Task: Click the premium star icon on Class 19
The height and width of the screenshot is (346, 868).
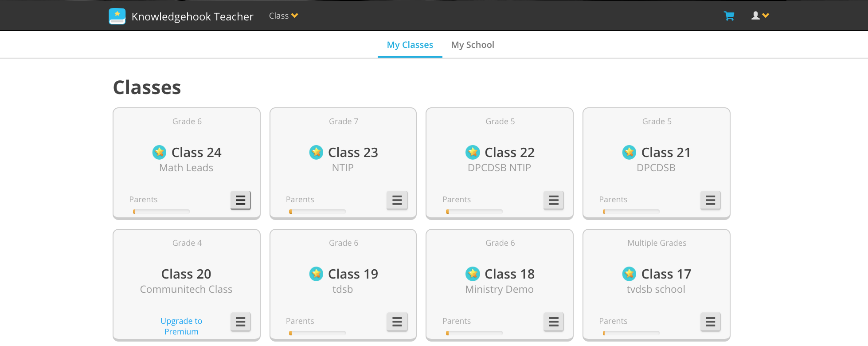Action: click(316, 274)
